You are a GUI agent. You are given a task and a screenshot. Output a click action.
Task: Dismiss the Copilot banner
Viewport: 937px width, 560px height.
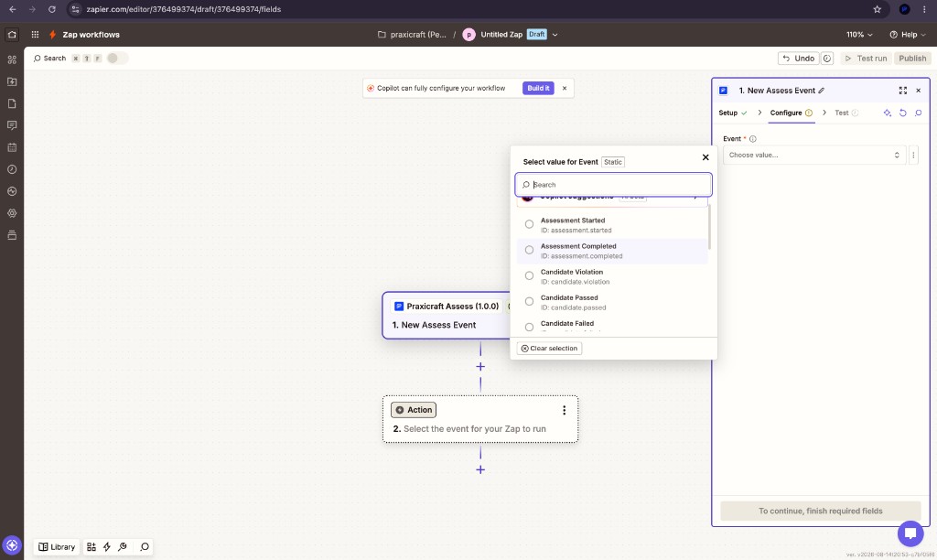point(564,88)
